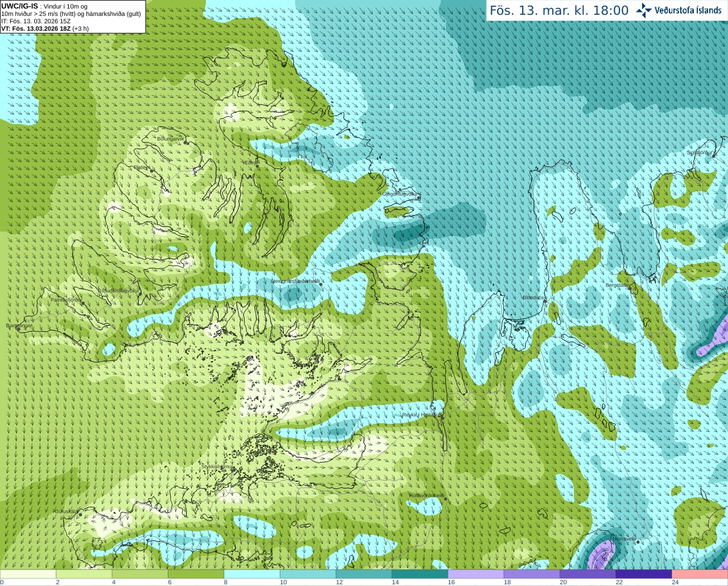Screen dimensions: 728x586
Task: Pick the 4–6 m/s green legend swatch
Action: pos(140,574)
